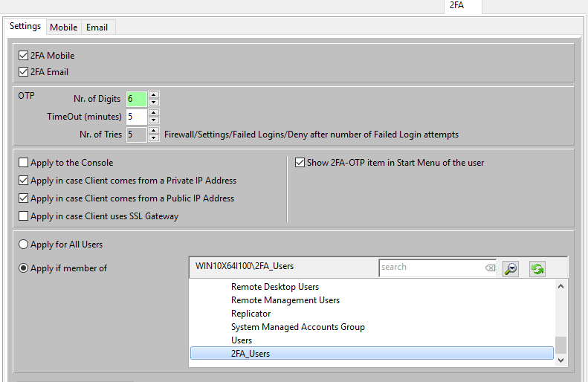Toggle Apply for Private IP Address checkbox
588x382 pixels.
click(24, 181)
